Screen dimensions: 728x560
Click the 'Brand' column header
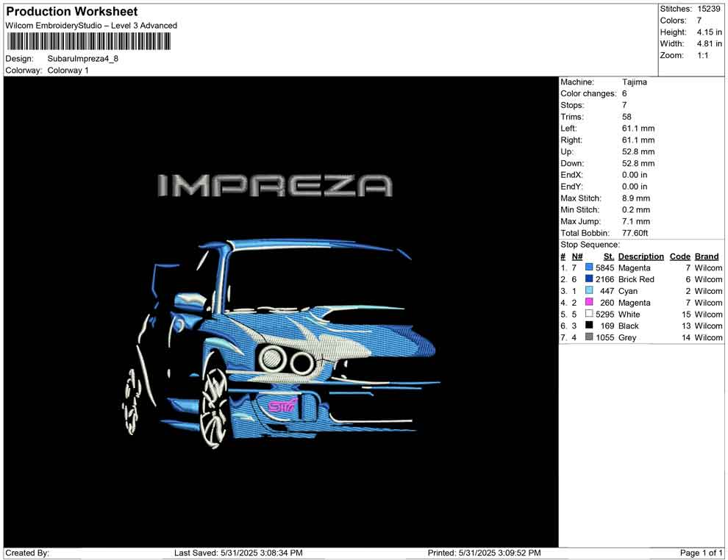pyautogui.click(x=707, y=256)
